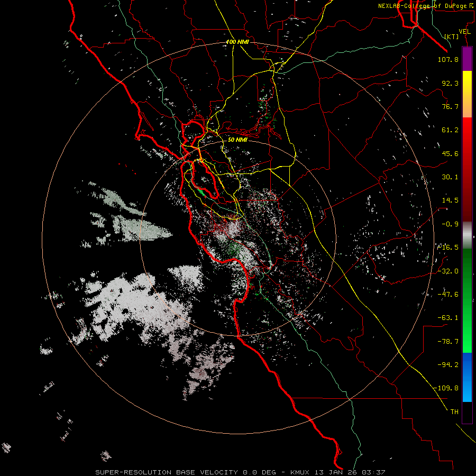Click the -63.1 velocity scale value
Screen dimensions: 476x476
pyautogui.click(x=448, y=318)
